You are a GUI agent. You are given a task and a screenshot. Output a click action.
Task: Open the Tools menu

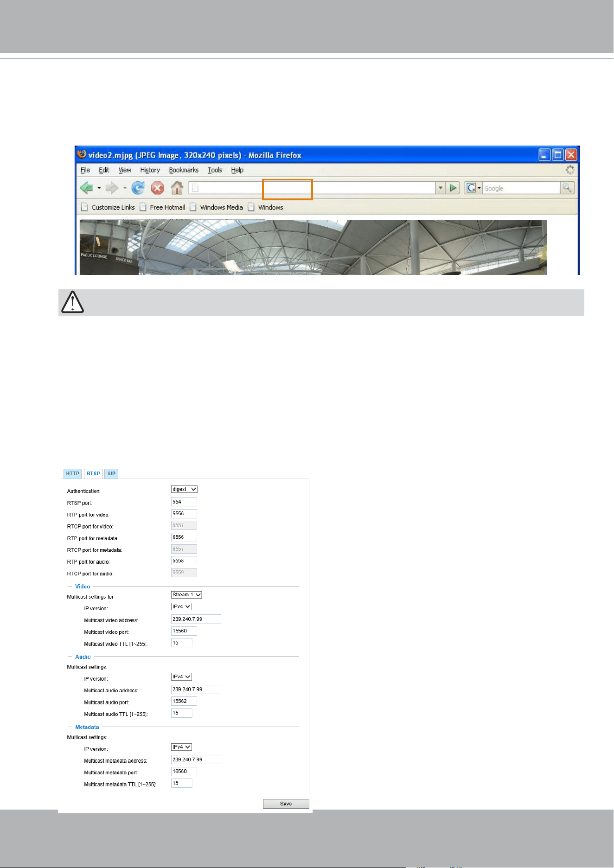(215, 170)
